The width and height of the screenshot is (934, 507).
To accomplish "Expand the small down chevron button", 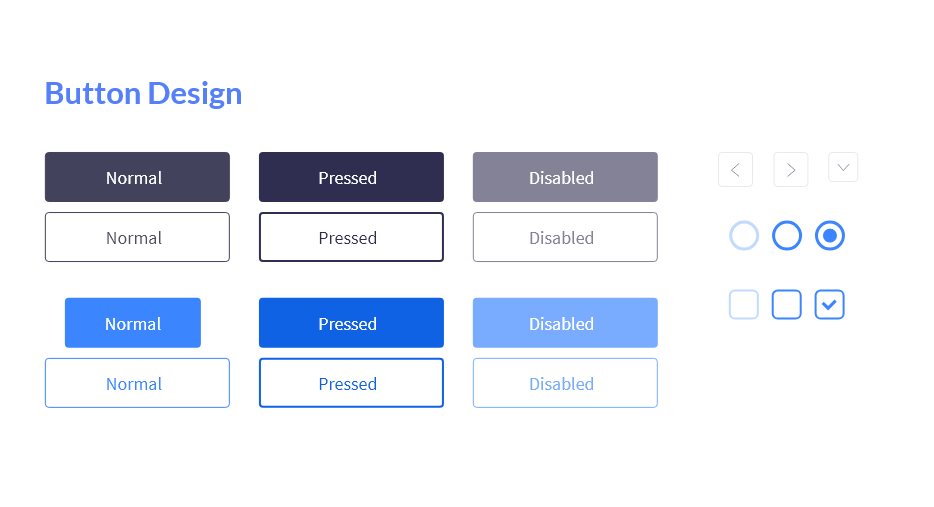I will [843, 167].
